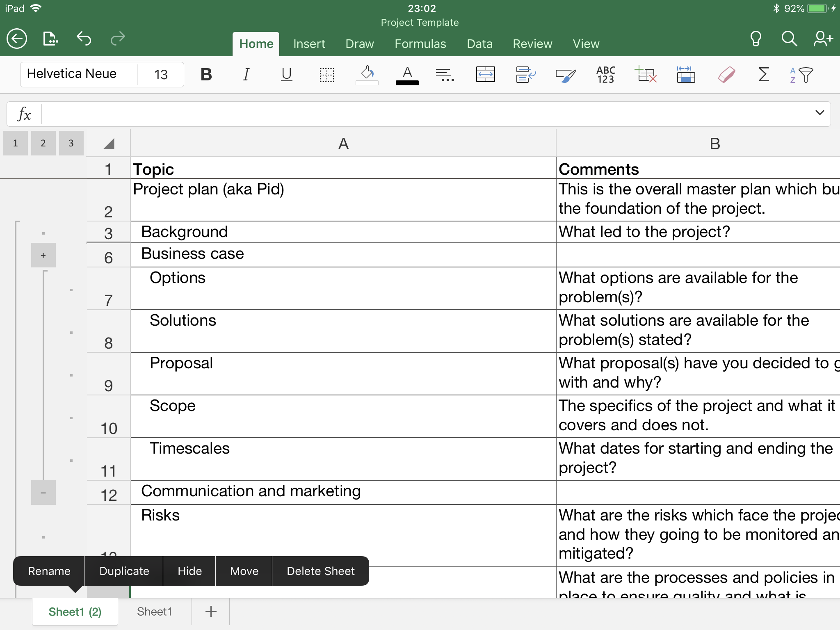
Task: Click the Wrap Text icon
Action: click(x=525, y=75)
